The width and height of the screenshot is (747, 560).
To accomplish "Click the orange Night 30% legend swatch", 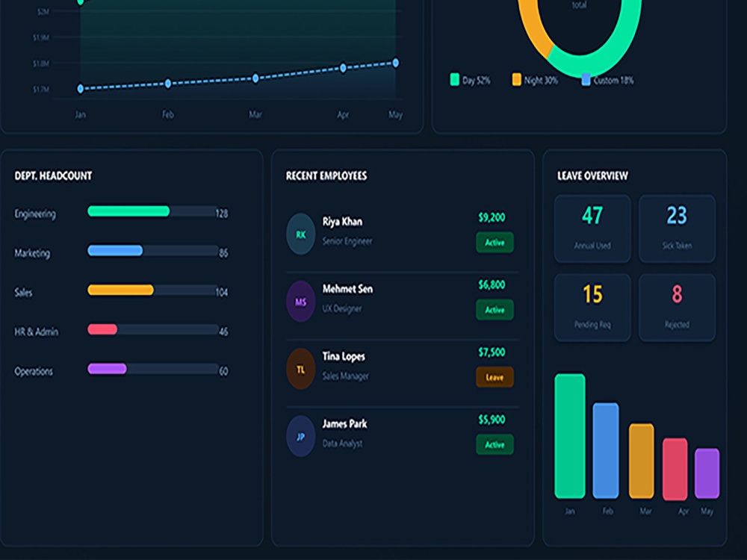I will [516, 80].
